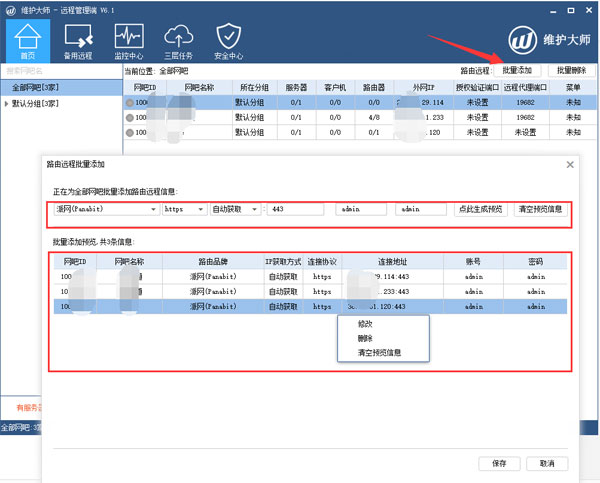Click the 连接协议 header in preview table
This screenshot has height=483, width=600.
322,262
